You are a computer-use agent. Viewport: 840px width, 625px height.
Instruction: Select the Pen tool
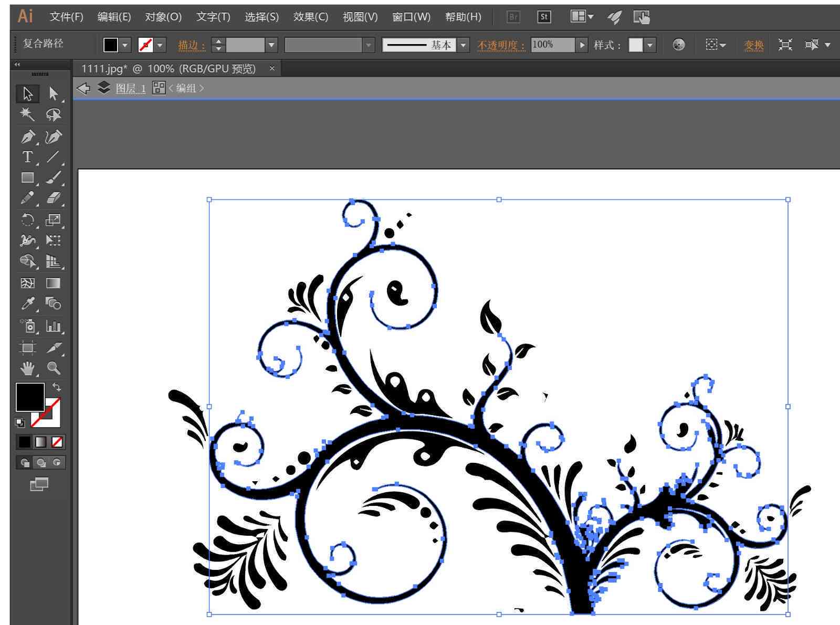tap(27, 136)
